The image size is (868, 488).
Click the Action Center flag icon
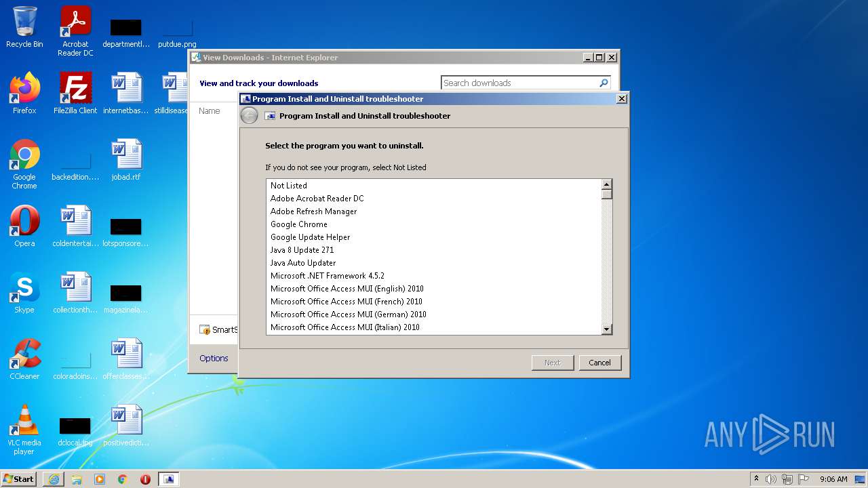pos(804,479)
